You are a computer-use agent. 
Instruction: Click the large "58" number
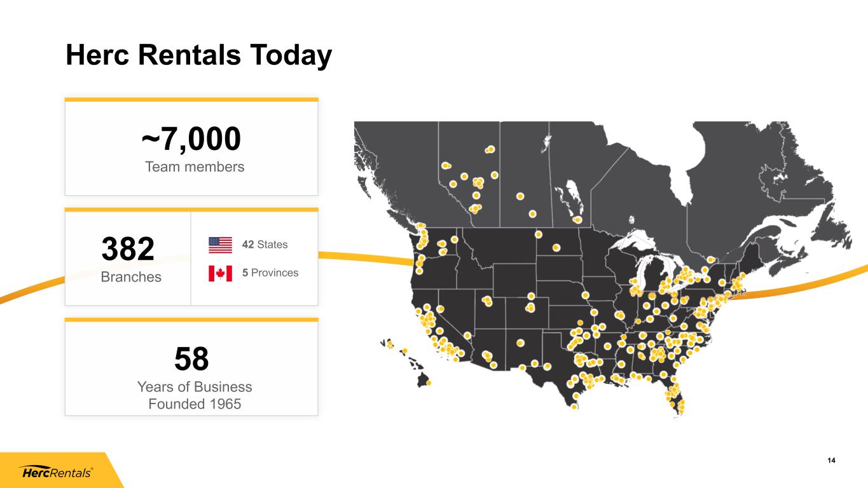point(191,359)
